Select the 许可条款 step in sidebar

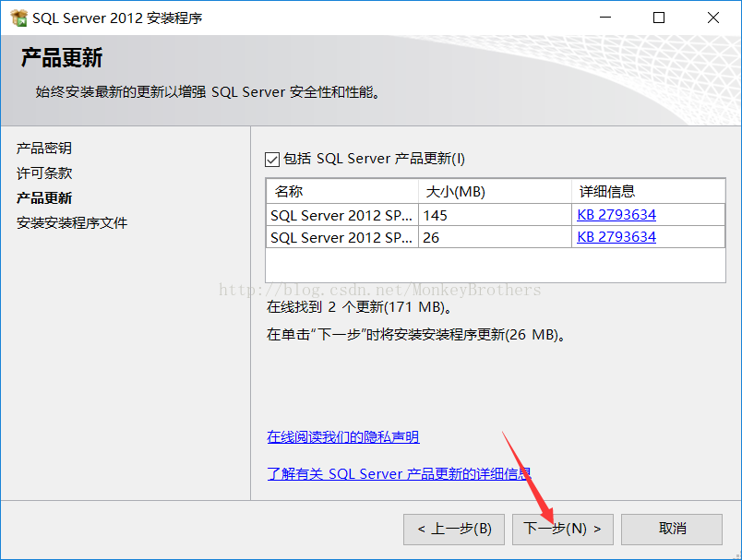(x=44, y=173)
